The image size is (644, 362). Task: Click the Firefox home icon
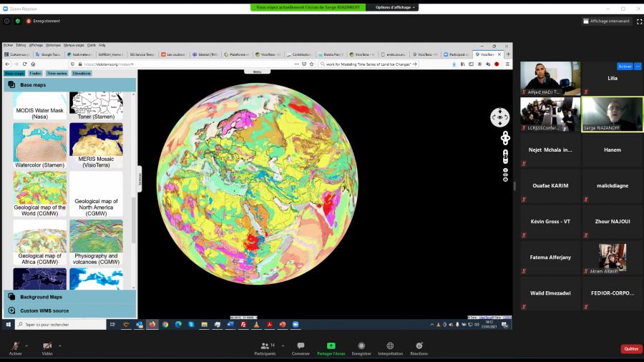coord(33,64)
